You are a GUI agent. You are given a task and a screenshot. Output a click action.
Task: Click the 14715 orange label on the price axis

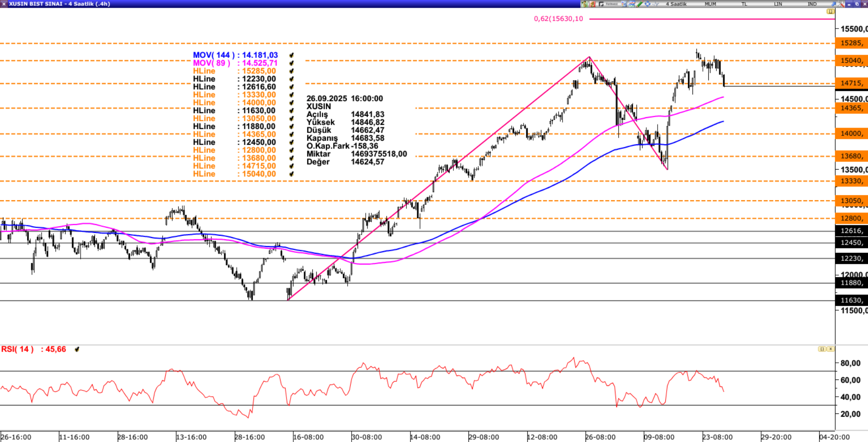[851, 83]
